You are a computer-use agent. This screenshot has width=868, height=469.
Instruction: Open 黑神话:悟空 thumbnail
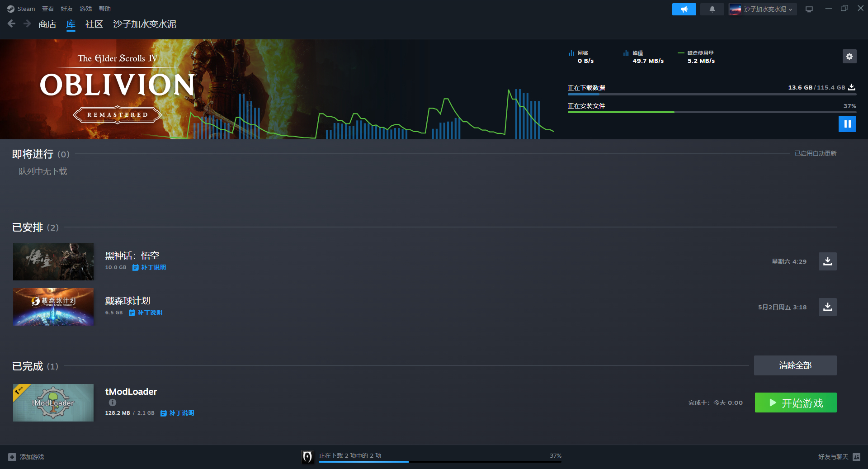[53, 261]
